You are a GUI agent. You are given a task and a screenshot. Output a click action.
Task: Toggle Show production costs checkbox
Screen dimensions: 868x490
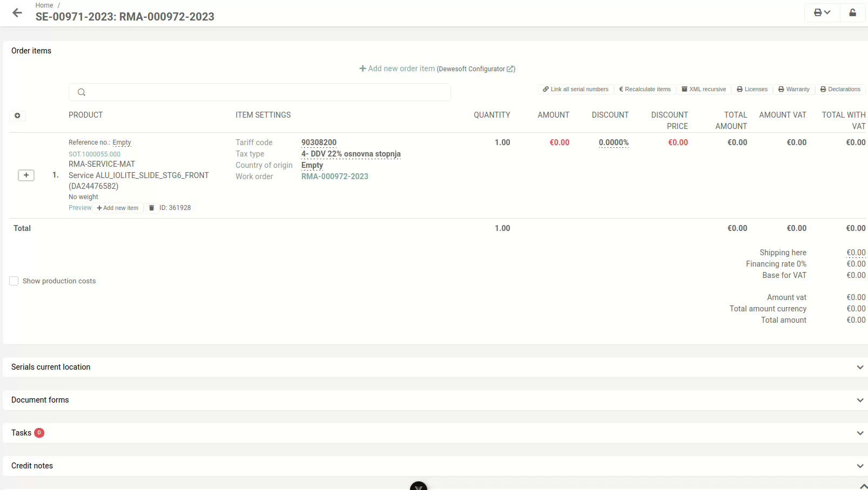pos(14,281)
